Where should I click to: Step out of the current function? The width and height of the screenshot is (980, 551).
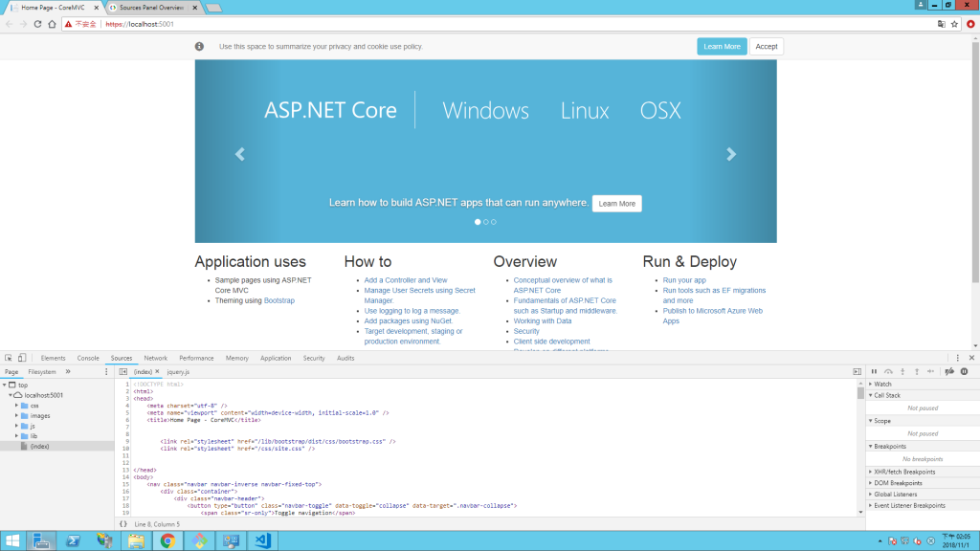917,372
